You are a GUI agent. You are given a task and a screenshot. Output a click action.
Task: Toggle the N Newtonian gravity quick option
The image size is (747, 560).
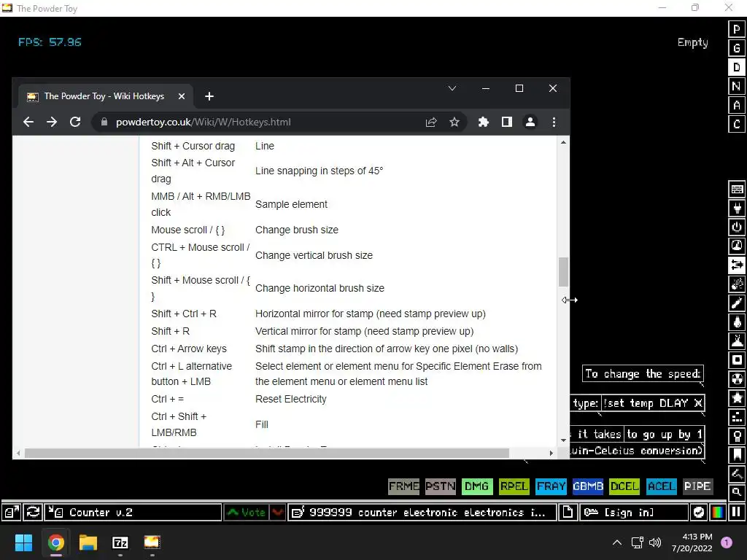(x=737, y=86)
